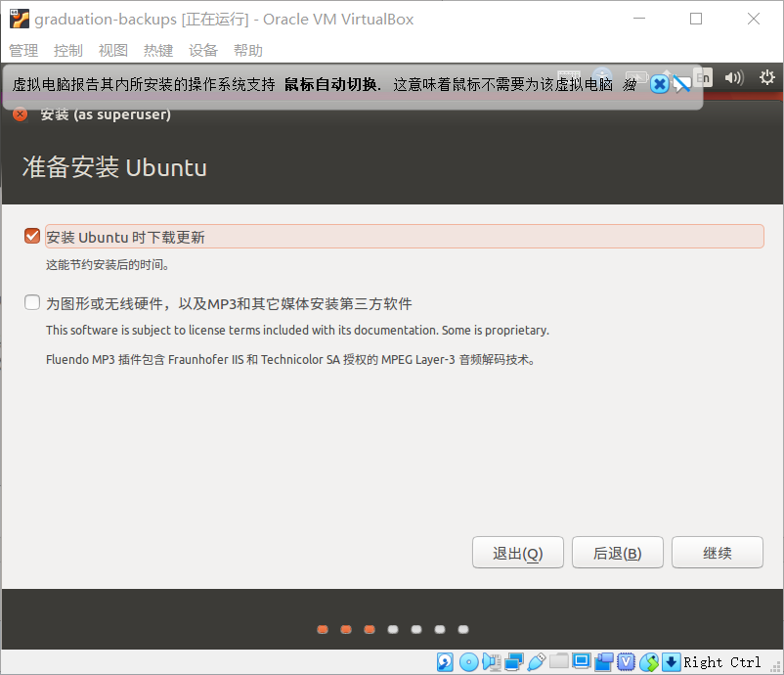This screenshot has height=675, width=784.
Task: Open the 设备 menu
Action: tap(203, 51)
